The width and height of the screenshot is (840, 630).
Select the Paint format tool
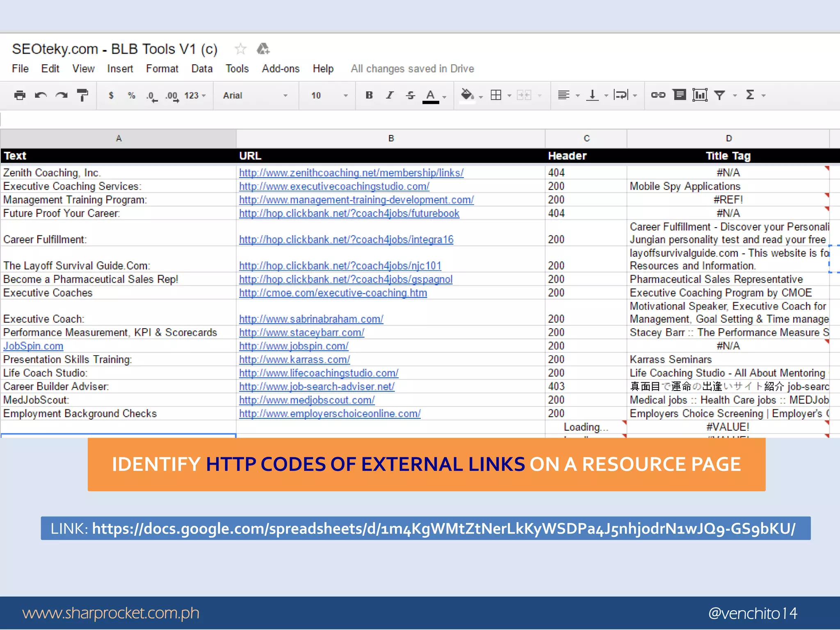pyautogui.click(x=82, y=95)
